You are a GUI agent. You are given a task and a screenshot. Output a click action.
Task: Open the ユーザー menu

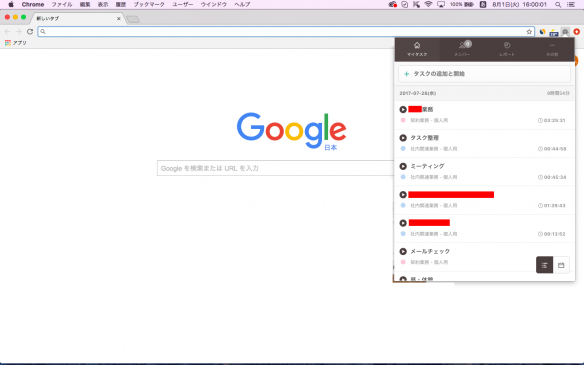click(x=182, y=4)
